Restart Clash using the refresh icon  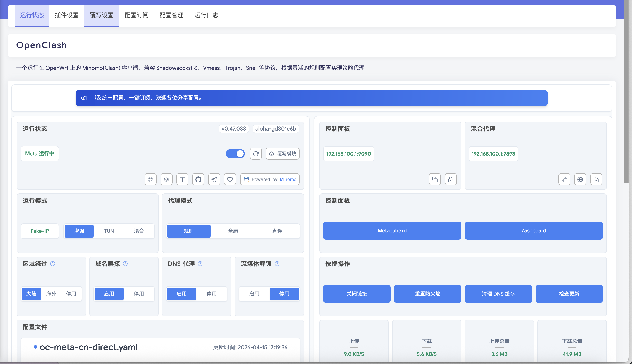tap(256, 154)
